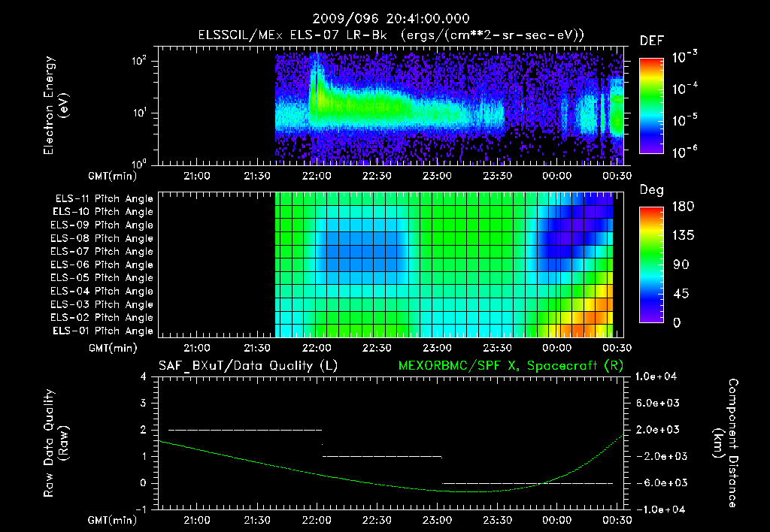Image resolution: width=770 pixels, height=532 pixels.
Task: Click the white quality level 1 line segment
Action: click(382, 456)
